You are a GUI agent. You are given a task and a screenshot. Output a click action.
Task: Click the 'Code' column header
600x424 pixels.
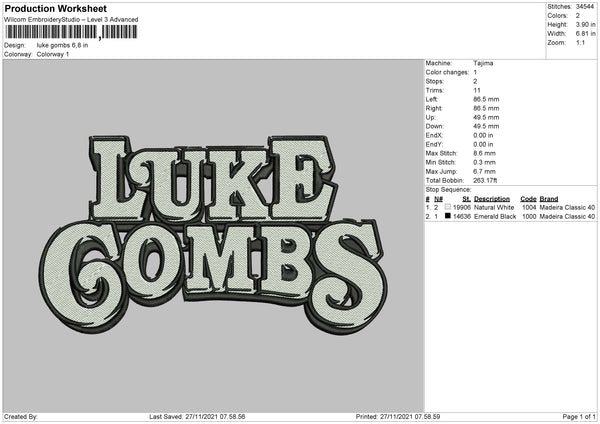pyautogui.click(x=528, y=199)
